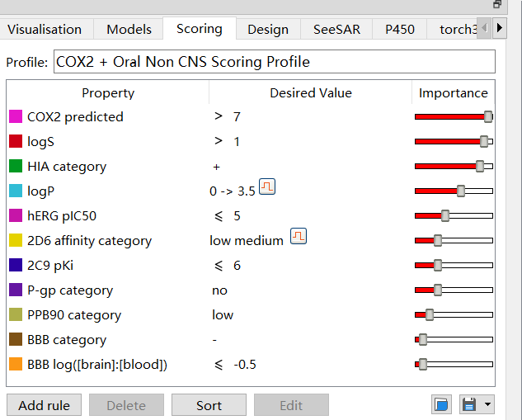
Task: Click the Profile name text field
Action: point(274,62)
